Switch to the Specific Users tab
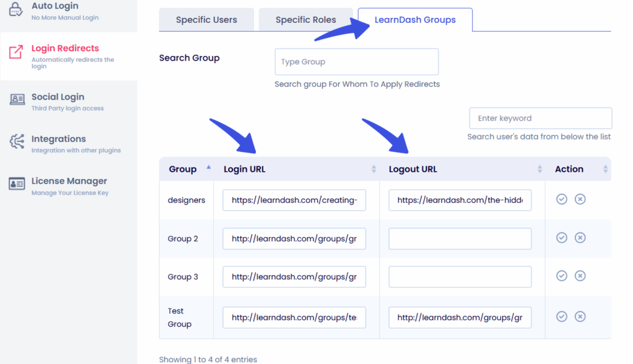 (x=206, y=20)
